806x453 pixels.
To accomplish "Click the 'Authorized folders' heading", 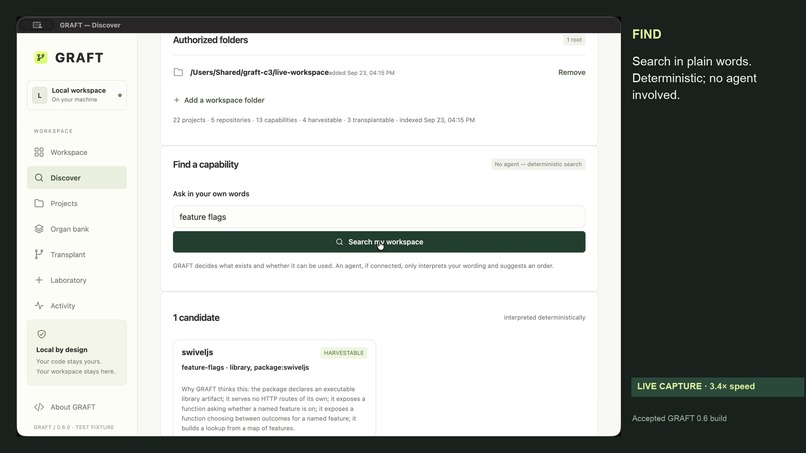I will coord(210,40).
